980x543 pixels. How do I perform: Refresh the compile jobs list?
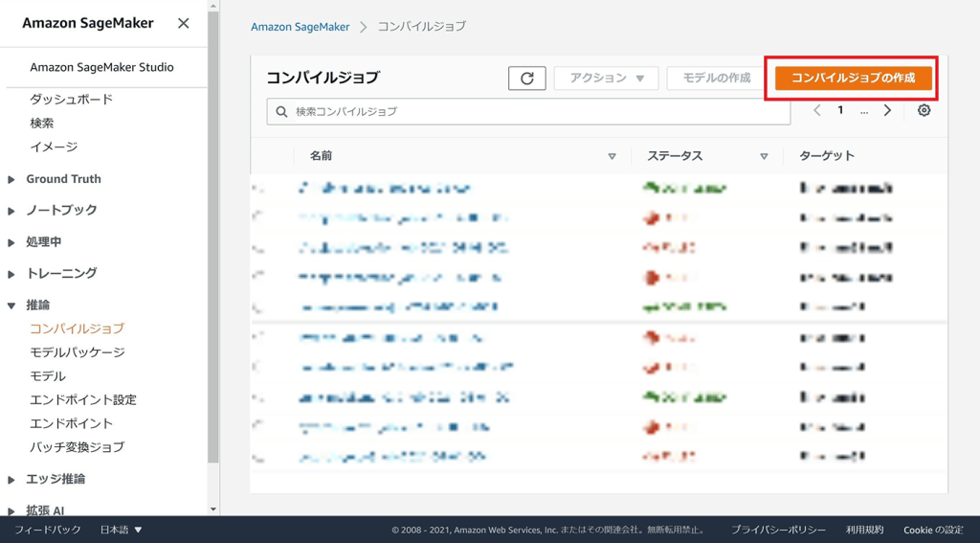pos(527,79)
